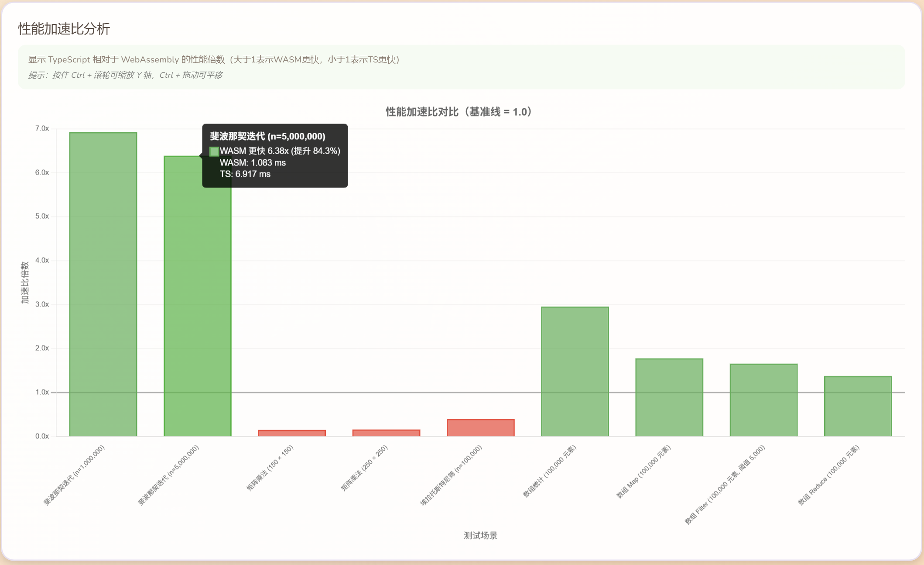Click the red matrix 250 × 250 bar

(386, 433)
